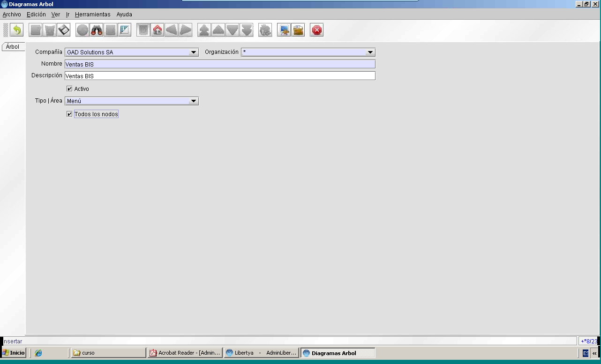The image size is (601, 364).
Task: Click the greyed report icon after navigation arrows
Action: click(265, 30)
